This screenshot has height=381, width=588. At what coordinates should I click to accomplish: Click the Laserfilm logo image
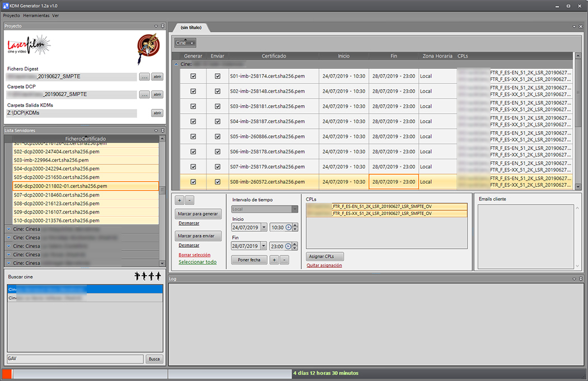pyautogui.click(x=29, y=46)
